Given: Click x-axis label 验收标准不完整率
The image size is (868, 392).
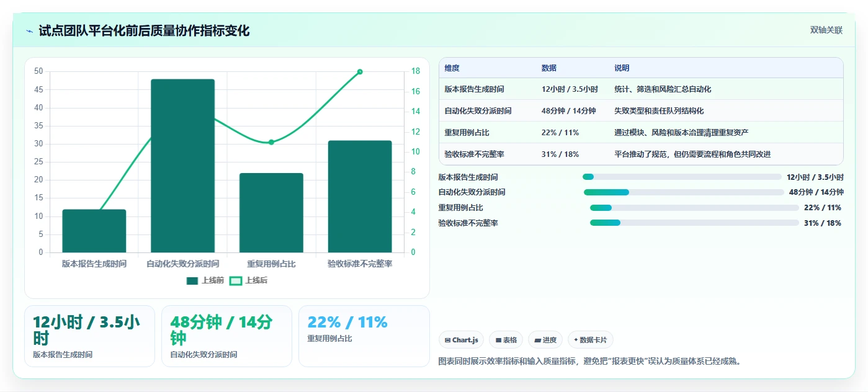Looking at the screenshot, I should click(x=360, y=264).
